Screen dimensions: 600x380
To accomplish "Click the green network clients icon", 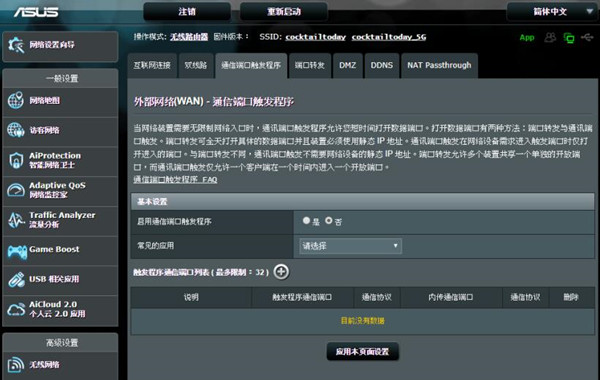I will pos(569,38).
